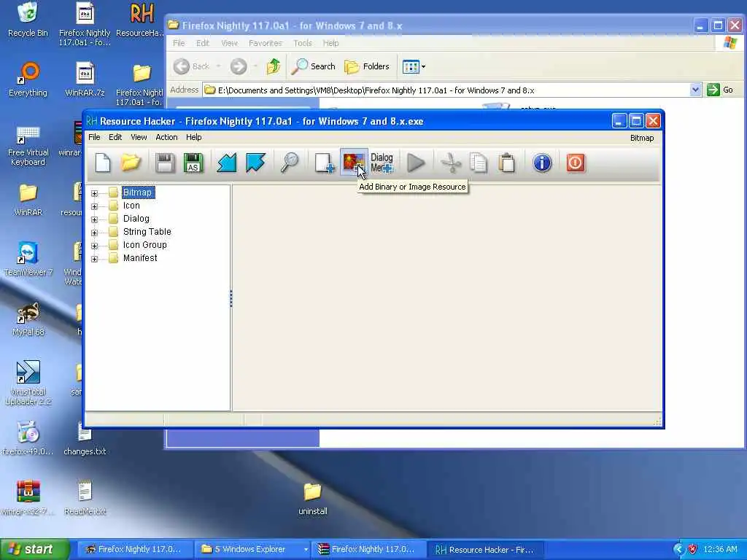Click the Go button in Explorer

pos(720,90)
